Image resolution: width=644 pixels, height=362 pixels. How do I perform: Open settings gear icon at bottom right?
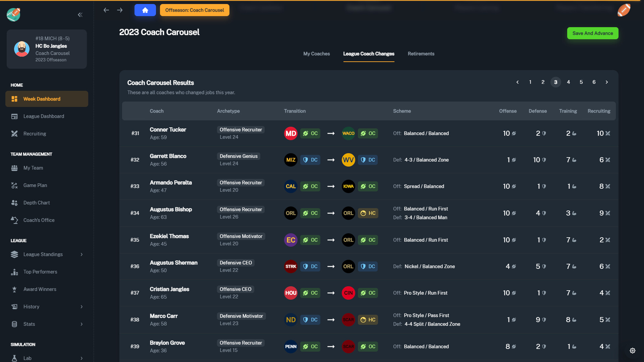click(x=633, y=351)
